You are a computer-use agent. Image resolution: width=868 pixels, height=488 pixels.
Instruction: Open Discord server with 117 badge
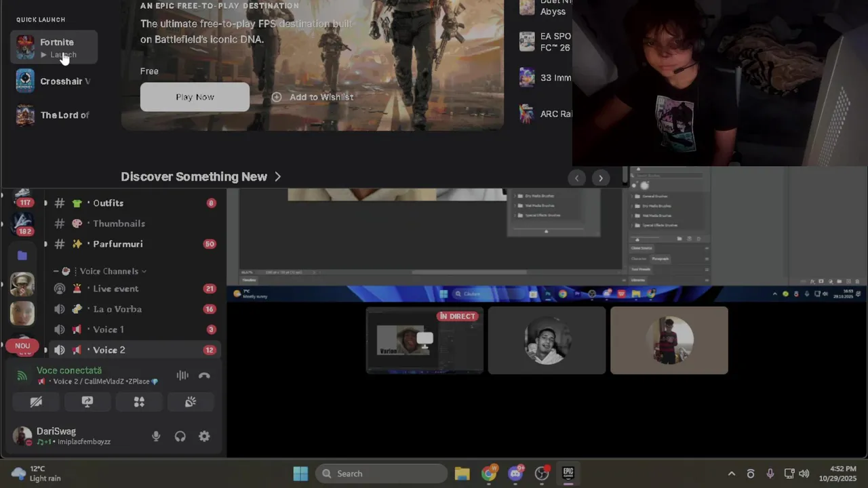(x=22, y=197)
